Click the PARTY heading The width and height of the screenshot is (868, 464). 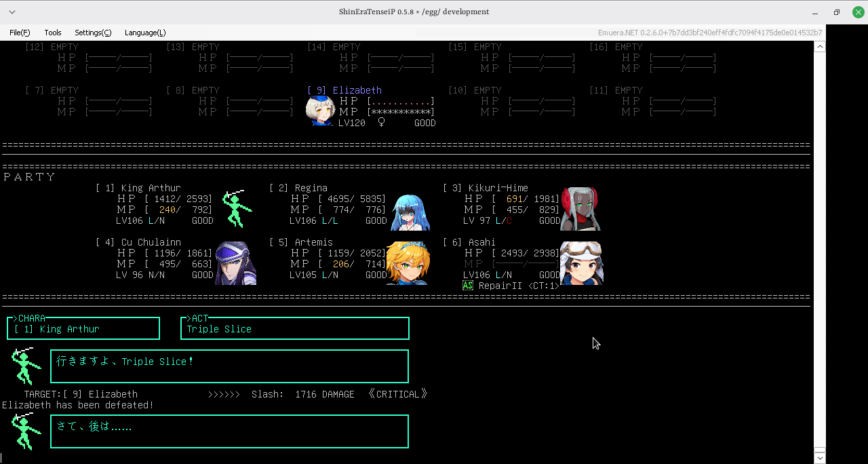tap(29, 177)
